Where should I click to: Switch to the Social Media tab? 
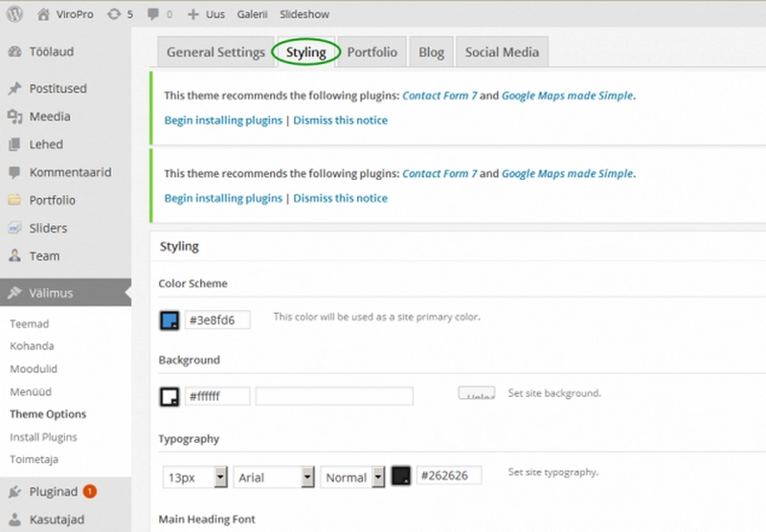pyautogui.click(x=502, y=53)
